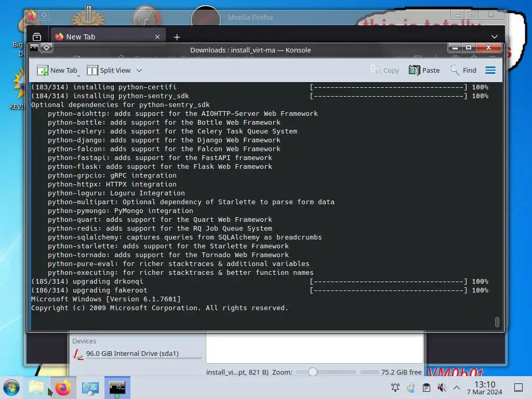Open the blue tray icon beside the notification bell
This screenshot has width=532, height=399.
[410, 388]
